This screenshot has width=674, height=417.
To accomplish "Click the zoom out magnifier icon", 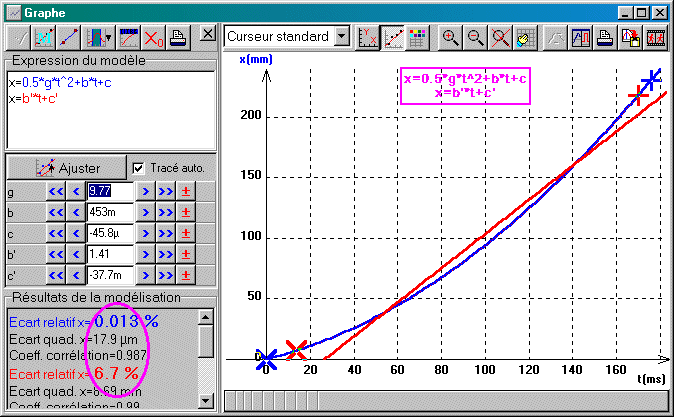I will click(x=474, y=37).
